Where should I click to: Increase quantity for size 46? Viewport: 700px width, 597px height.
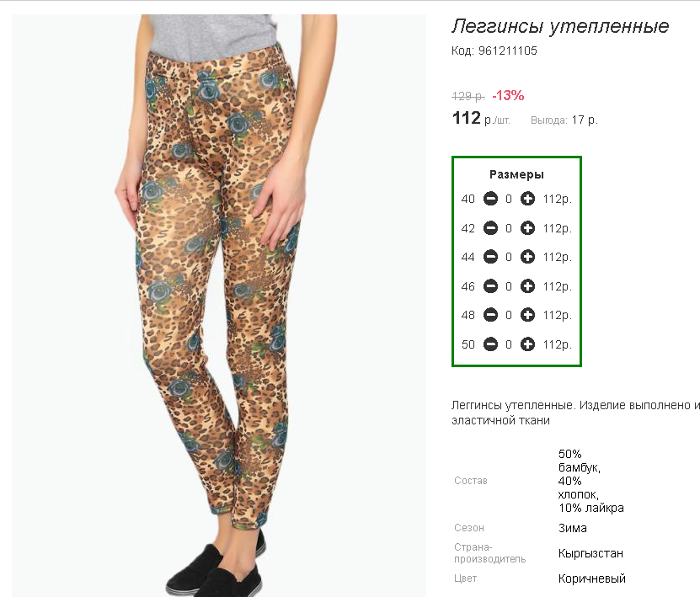(x=527, y=286)
